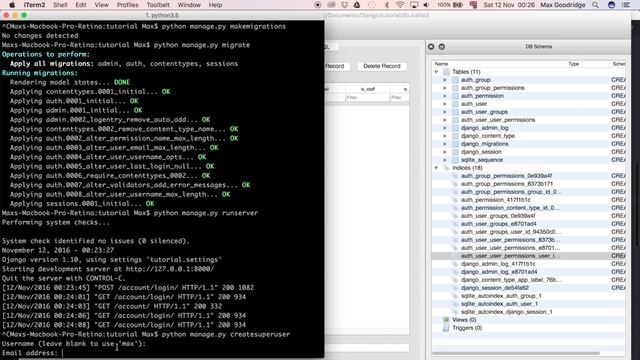The height and width of the screenshot is (360, 640).
Task: Open the Profiles menu
Action: (x=127, y=5)
